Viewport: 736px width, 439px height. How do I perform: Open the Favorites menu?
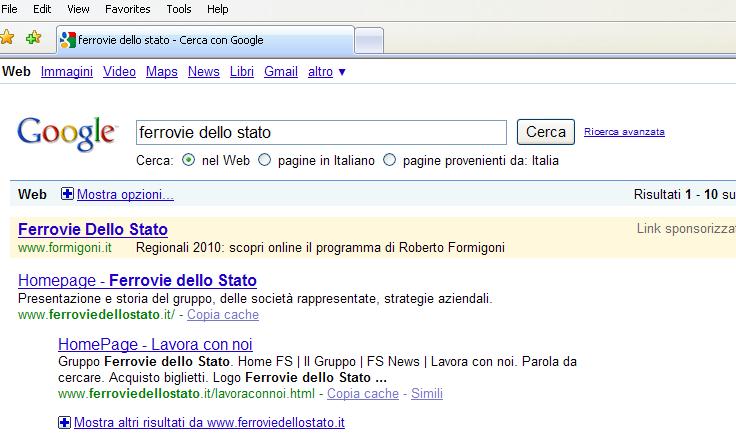(x=128, y=9)
